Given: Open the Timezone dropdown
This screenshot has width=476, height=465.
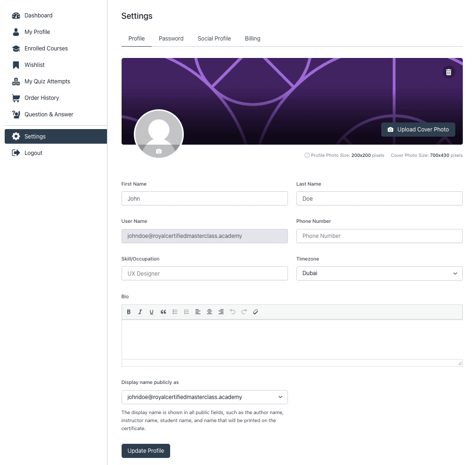Looking at the screenshot, I should [x=379, y=273].
